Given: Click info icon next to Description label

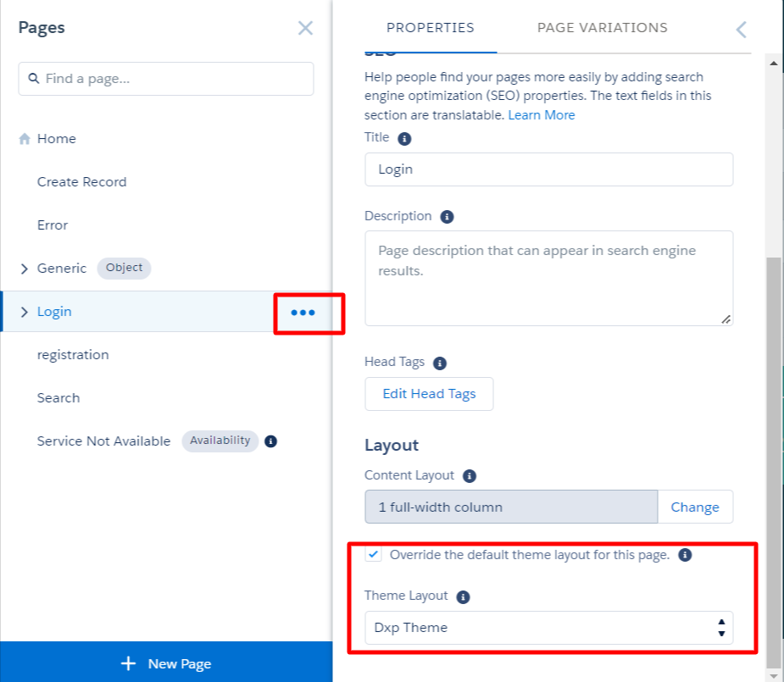Looking at the screenshot, I should 447,217.
